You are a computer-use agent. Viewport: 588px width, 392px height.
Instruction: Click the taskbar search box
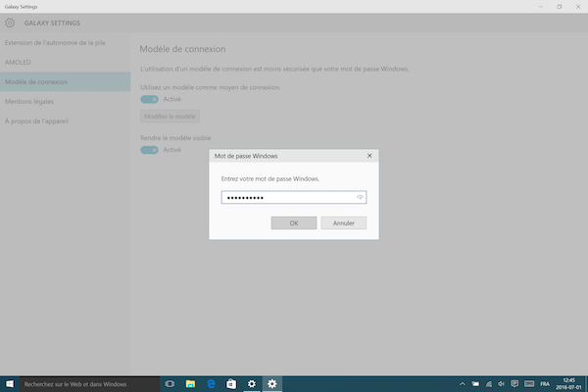pyautogui.click(x=89, y=384)
